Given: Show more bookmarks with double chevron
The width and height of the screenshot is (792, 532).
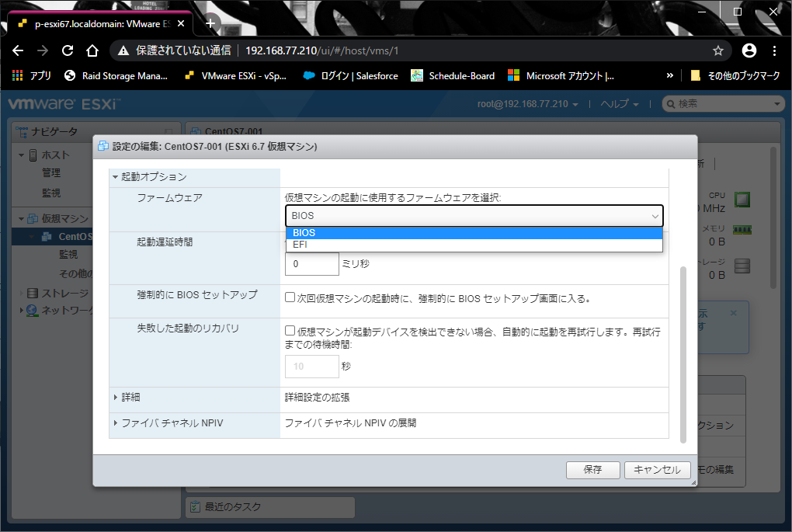Looking at the screenshot, I should point(670,76).
